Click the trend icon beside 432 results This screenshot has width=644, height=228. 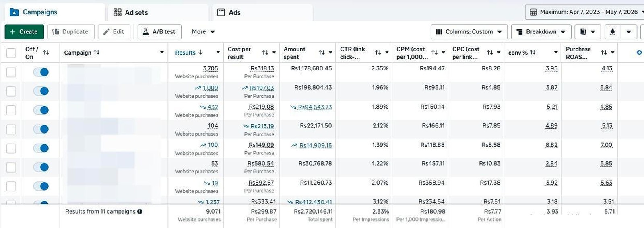point(203,107)
